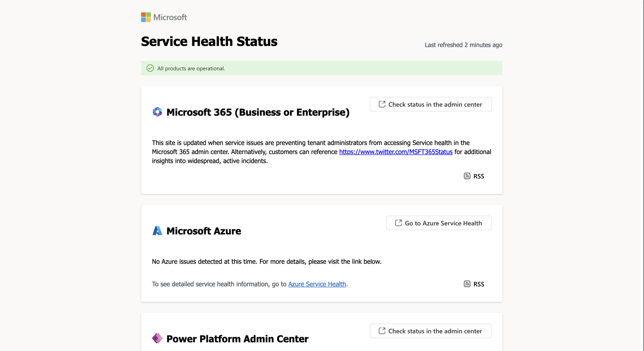Check Microsoft 365 status in the admin center
This screenshot has width=644, height=351.
click(x=430, y=104)
